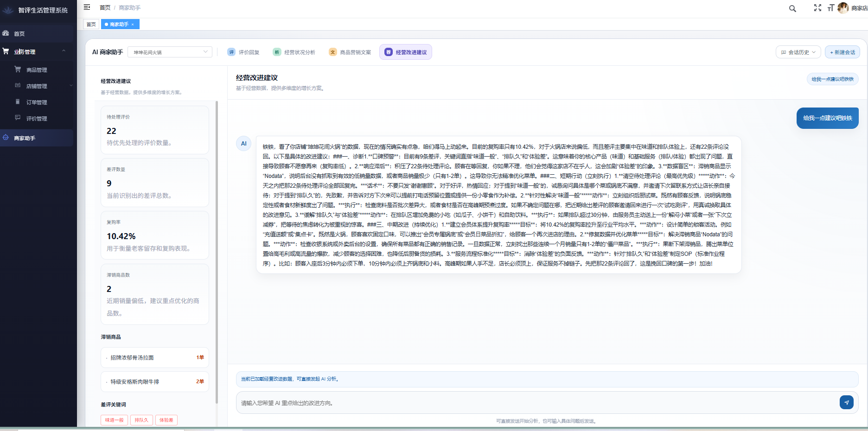This screenshot has width=868, height=431.
Task: Click the sidebar collapse hamburger icon
Action: point(86,7)
